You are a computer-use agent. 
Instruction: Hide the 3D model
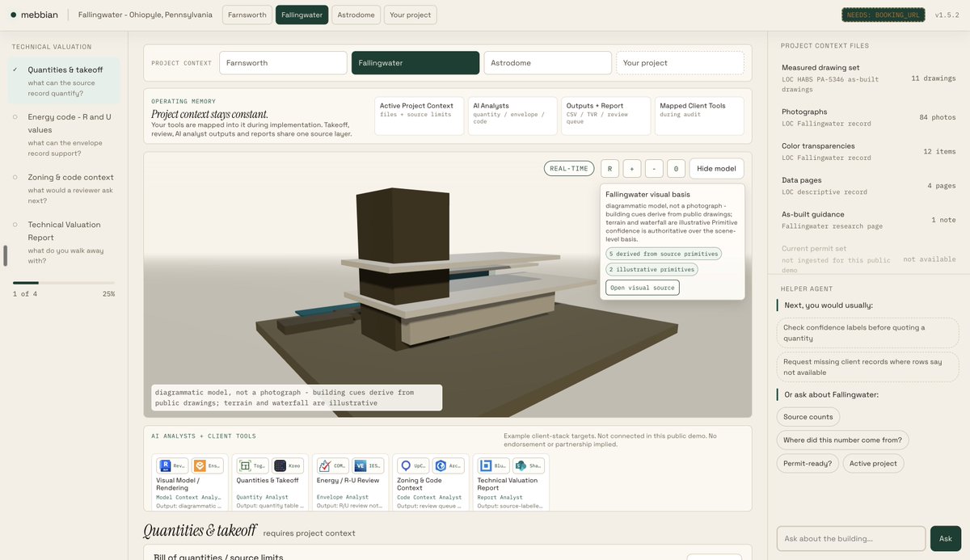pos(716,168)
